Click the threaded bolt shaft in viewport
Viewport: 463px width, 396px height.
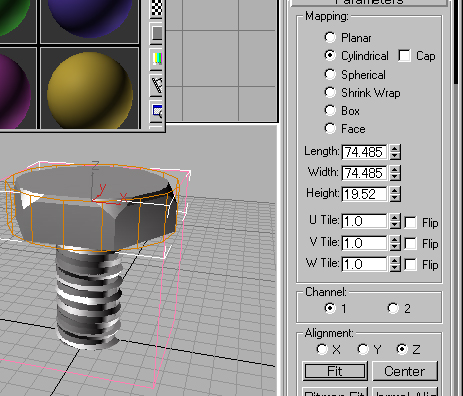pos(88,297)
